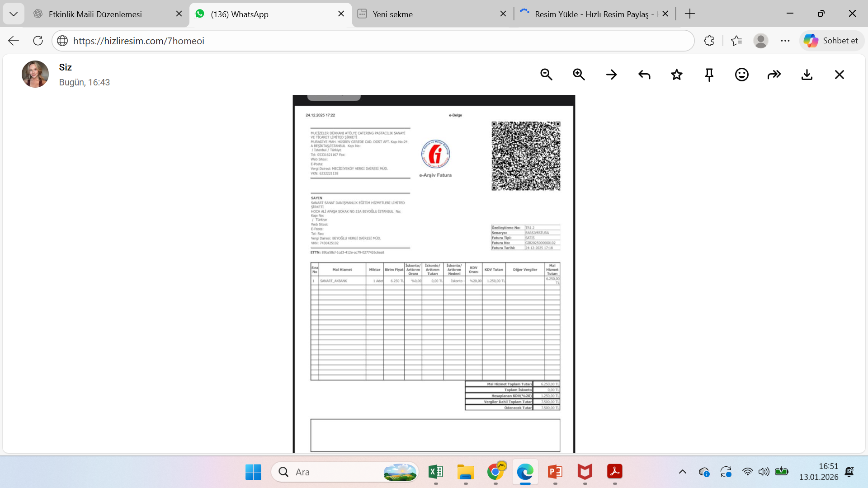Open browser profile avatar

coord(761,41)
